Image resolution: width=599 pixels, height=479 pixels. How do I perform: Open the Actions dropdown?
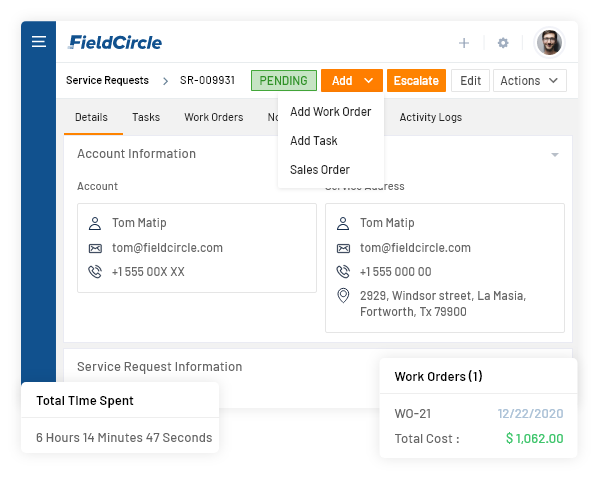click(529, 81)
